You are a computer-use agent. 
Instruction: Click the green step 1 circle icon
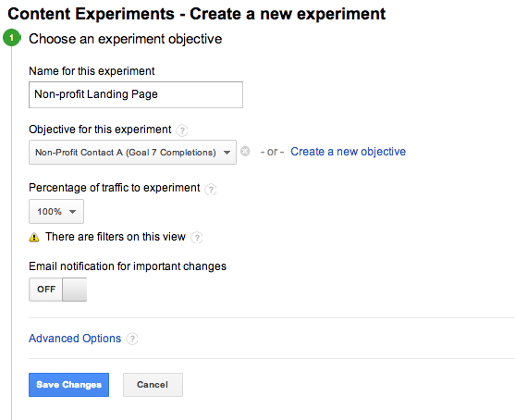[x=11, y=38]
